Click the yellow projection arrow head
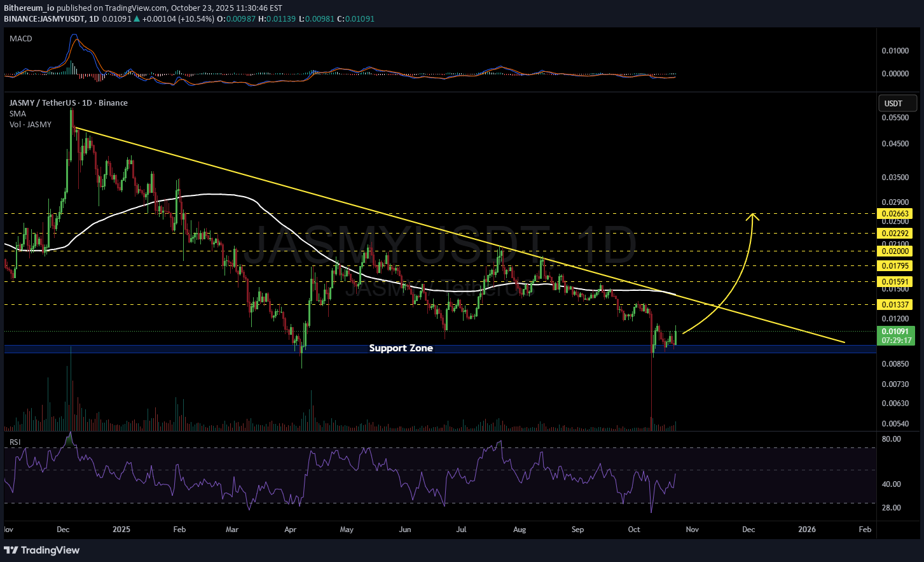The image size is (924, 562). (x=754, y=217)
